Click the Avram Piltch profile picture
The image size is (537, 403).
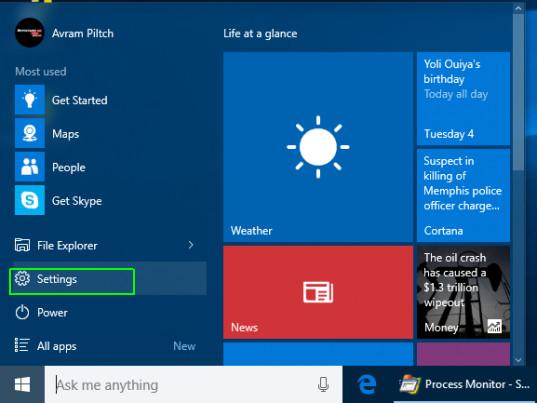[x=30, y=33]
